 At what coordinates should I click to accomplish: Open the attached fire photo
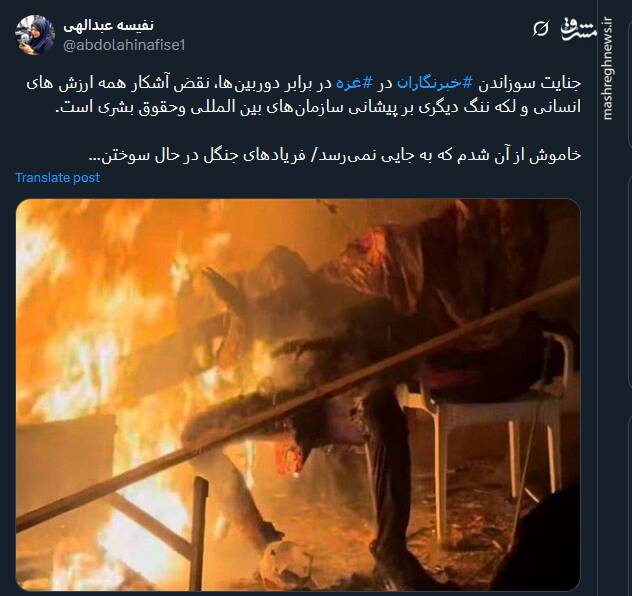tap(298, 395)
